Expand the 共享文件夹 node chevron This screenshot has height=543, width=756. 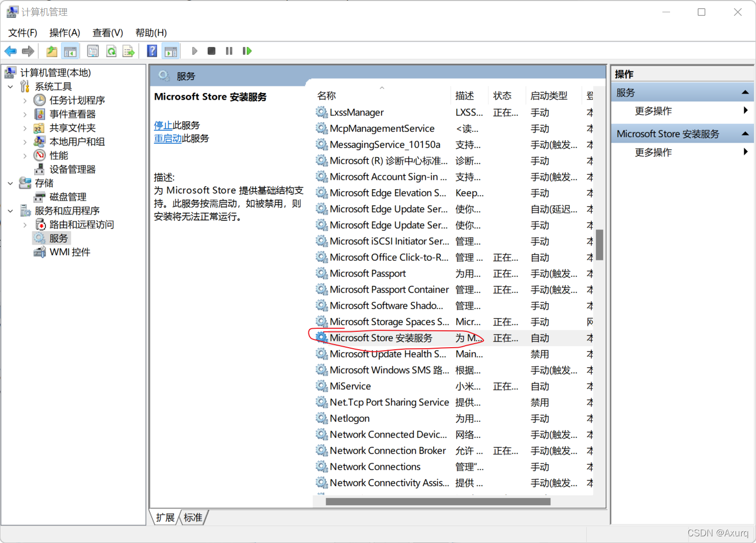(25, 128)
